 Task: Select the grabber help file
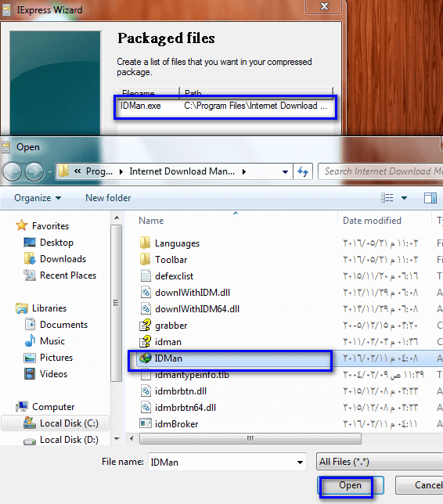[x=171, y=326]
